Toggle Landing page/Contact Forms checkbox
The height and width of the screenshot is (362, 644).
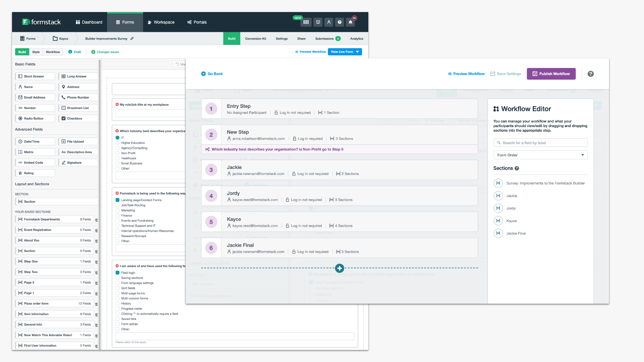(x=118, y=200)
